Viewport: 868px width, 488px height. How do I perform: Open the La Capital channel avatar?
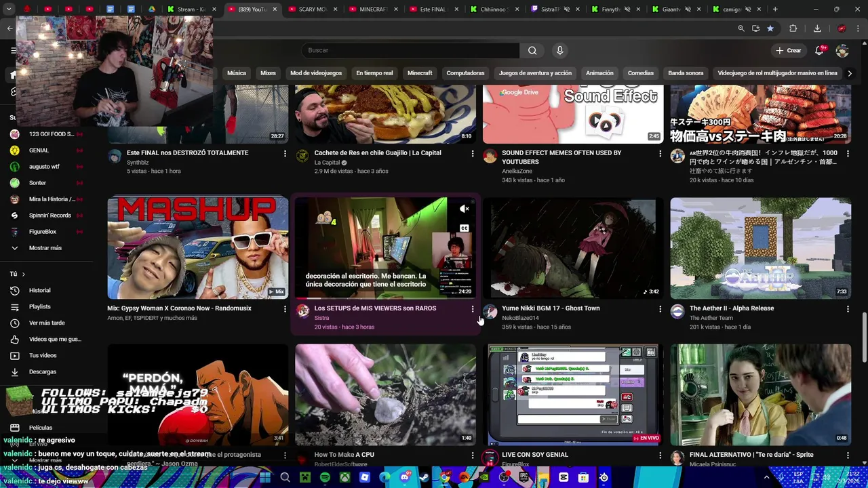click(302, 157)
